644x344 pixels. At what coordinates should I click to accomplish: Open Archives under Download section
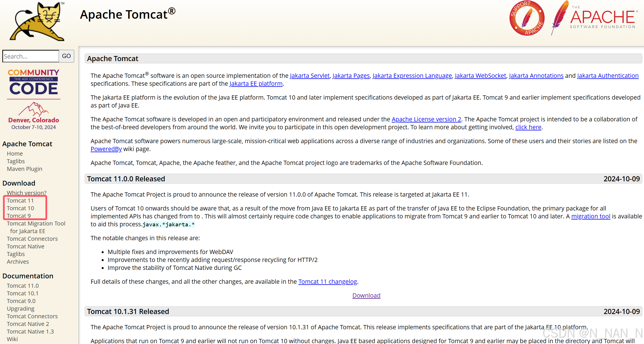[18, 262]
